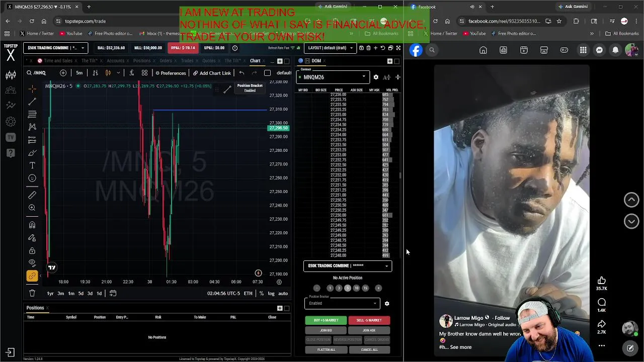Select the text annotation tool
The width and height of the screenshot is (644, 362).
click(32, 165)
